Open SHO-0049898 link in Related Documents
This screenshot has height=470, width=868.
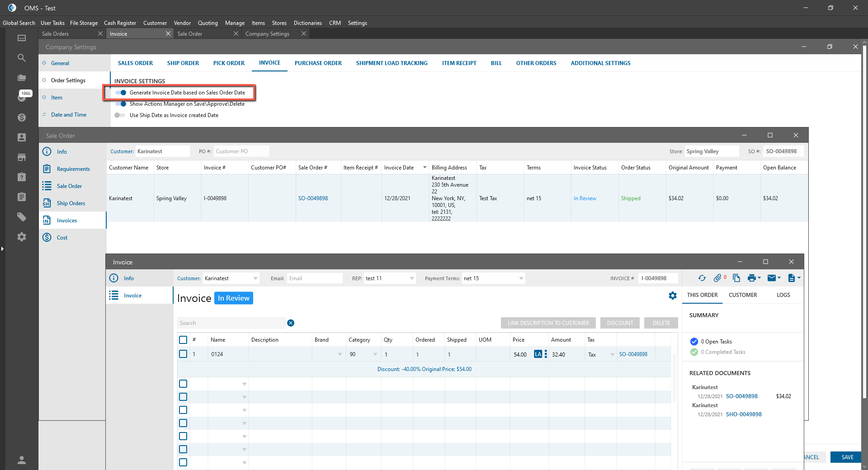tap(743, 414)
